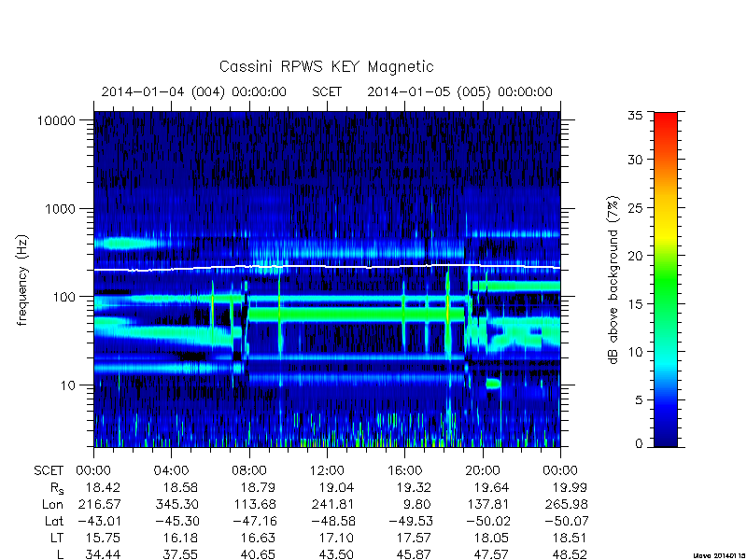The image size is (747, 560).
Task: Click local time value 18.51
Action: point(570,538)
